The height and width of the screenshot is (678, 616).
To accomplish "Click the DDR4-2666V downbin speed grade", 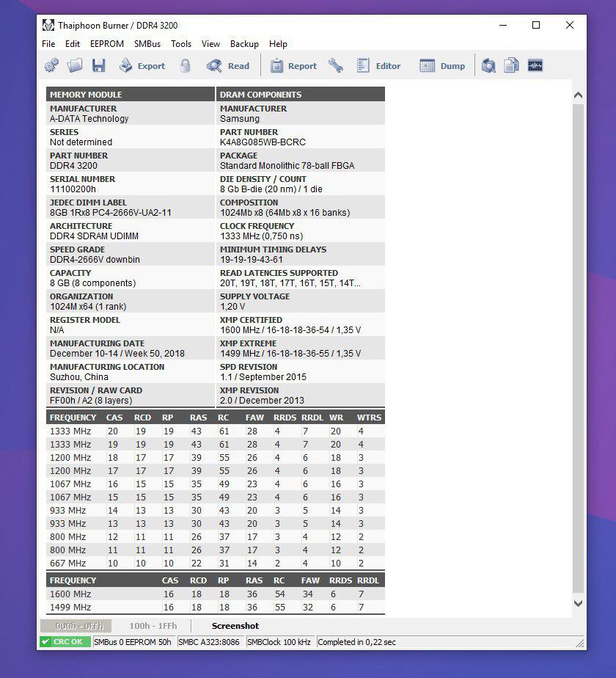I will tap(95, 260).
